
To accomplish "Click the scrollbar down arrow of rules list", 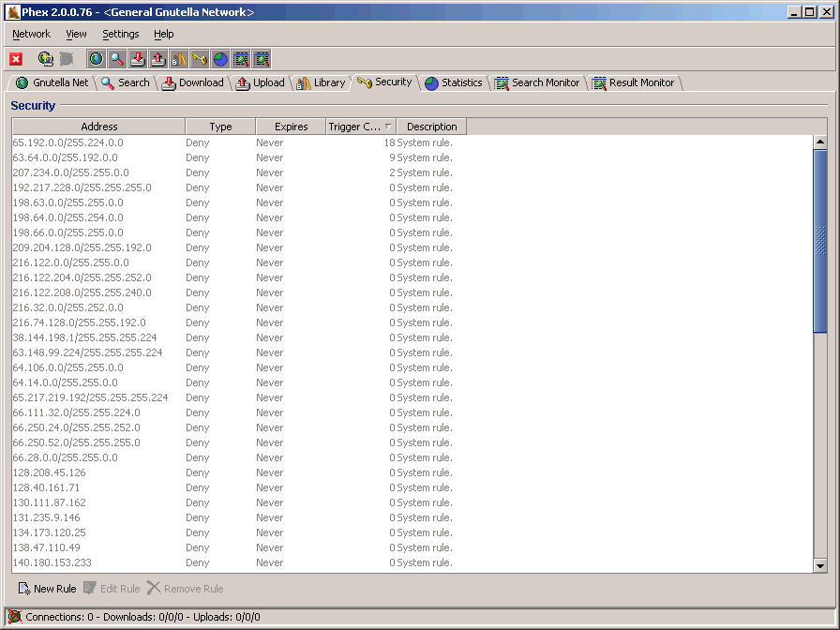I will pos(819,565).
